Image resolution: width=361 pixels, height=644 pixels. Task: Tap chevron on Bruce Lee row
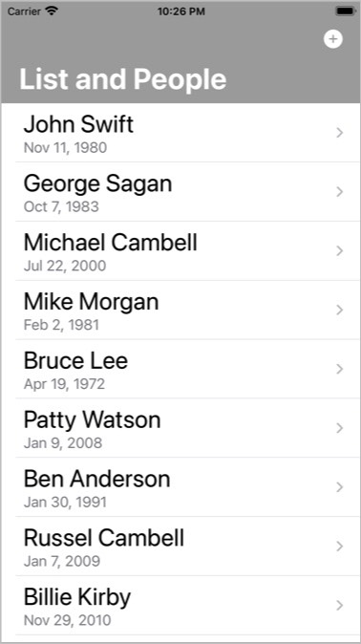point(339,369)
